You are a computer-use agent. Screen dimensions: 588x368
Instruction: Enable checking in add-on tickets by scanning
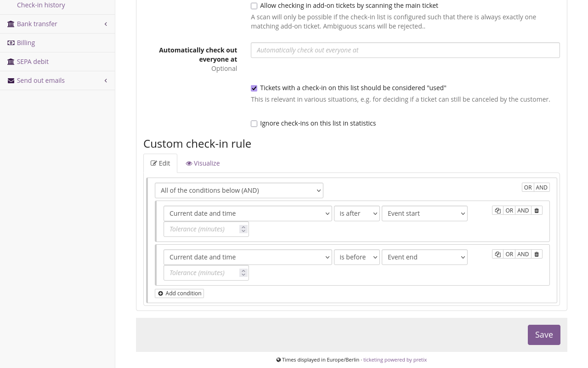(x=254, y=6)
